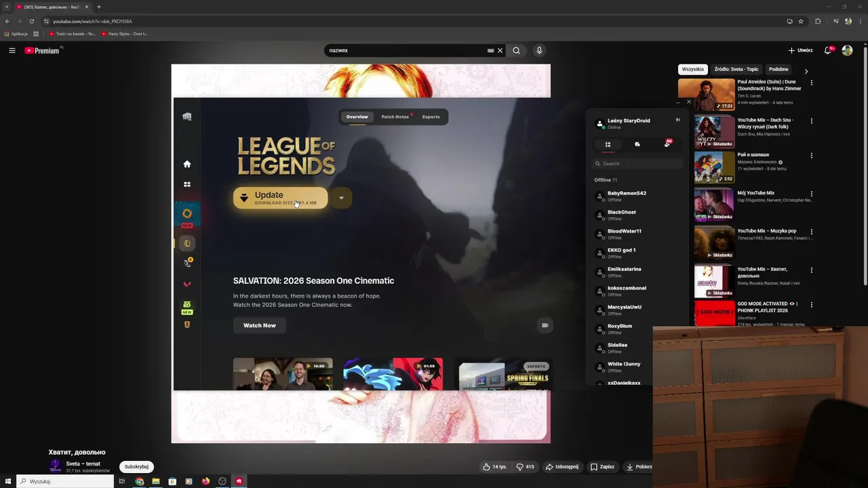Screen dimensions: 868x488
Task: Click the Utwórz create button
Action: [x=801, y=50]
